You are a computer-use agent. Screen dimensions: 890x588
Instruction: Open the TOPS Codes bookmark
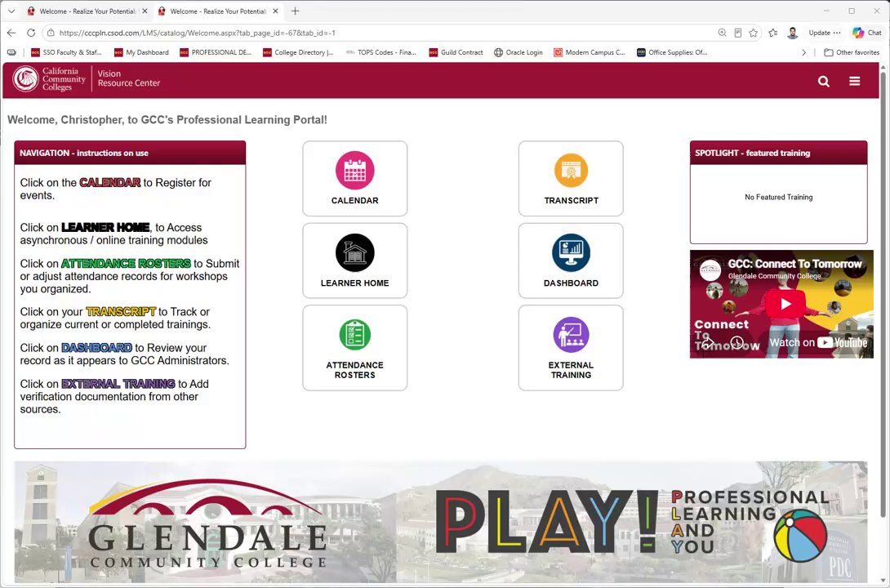coord(380,52)
